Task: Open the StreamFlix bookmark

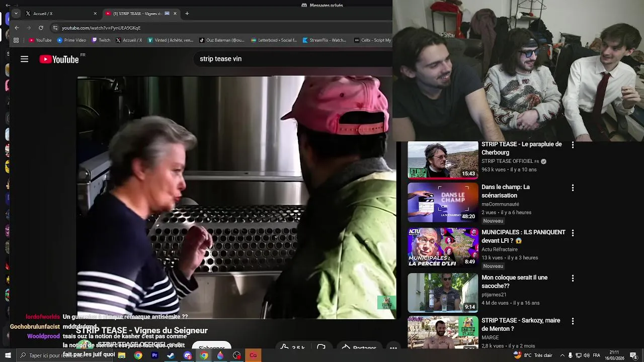Action: click(x=325, y=40)
